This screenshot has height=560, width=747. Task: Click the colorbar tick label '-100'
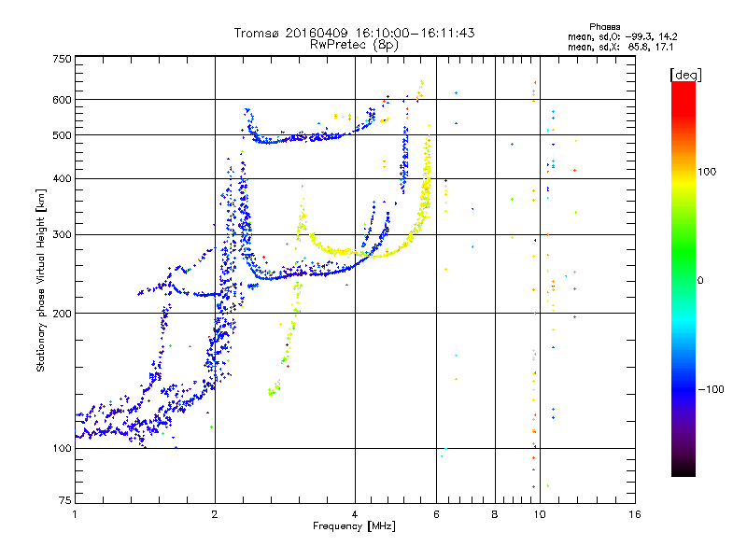click(x=711, y=389)
